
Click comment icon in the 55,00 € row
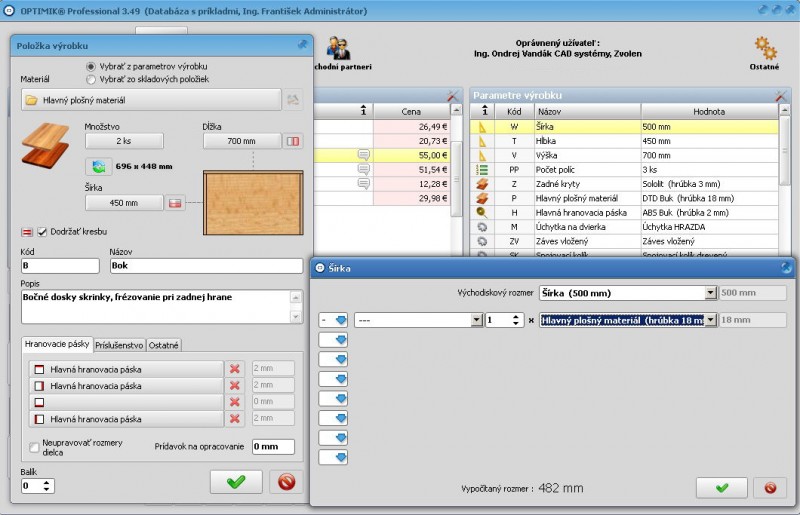tap(364, 155)
